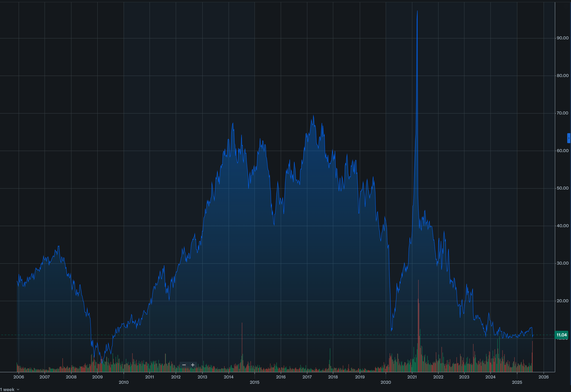Click the 2024 label on time axis

point(490,377)
